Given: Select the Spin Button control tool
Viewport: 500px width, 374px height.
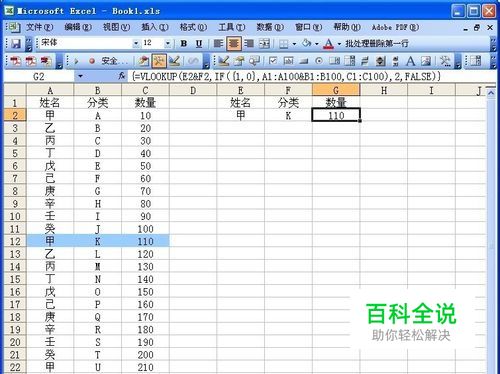Looking at the screenshot, I should [380, 61].
